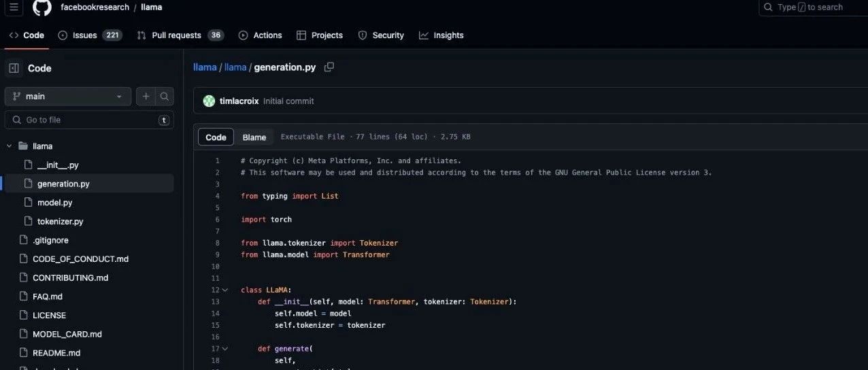This screenshot has height=370, width=868.
Task: Switch to the Code tab
Action: 27,35
